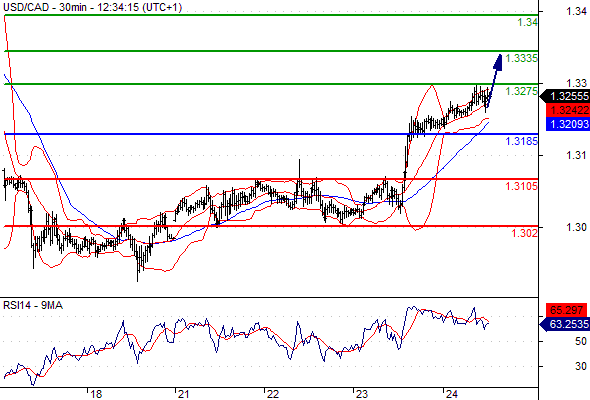This screenshot has width=590, height=400.
Task: Click the 1.30 price axis label
Action: click(576, 227)
